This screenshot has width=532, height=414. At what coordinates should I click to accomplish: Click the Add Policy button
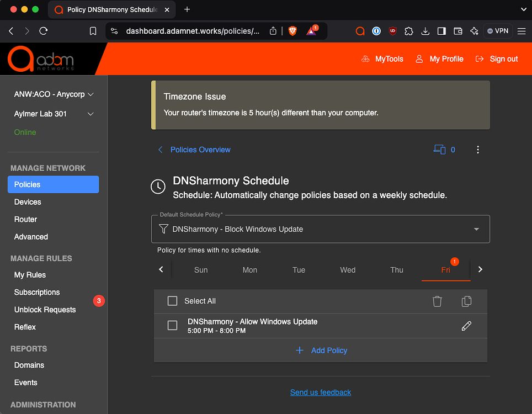coord(321,351)
